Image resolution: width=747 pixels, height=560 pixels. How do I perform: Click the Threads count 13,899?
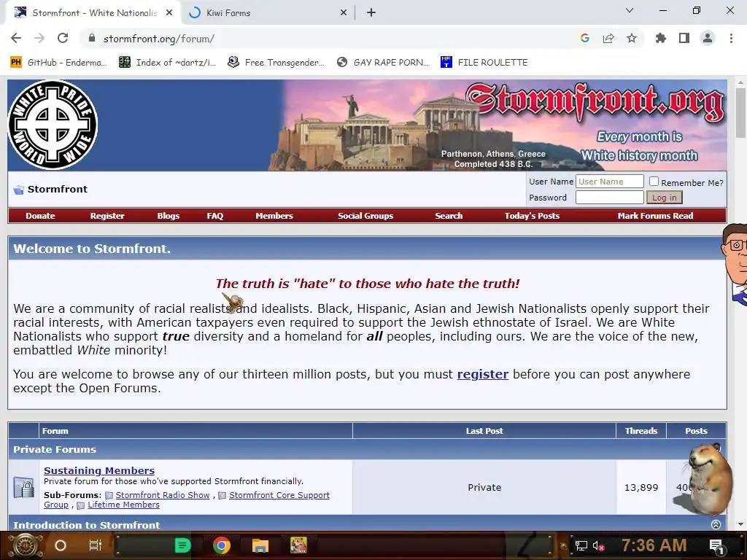click(641, 488)
